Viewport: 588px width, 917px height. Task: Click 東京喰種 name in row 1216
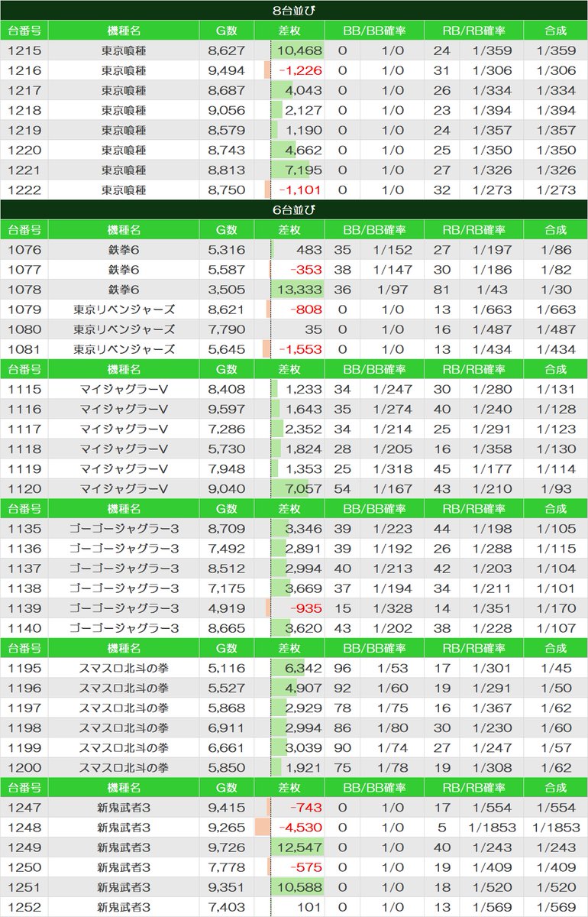click(124, 70)
